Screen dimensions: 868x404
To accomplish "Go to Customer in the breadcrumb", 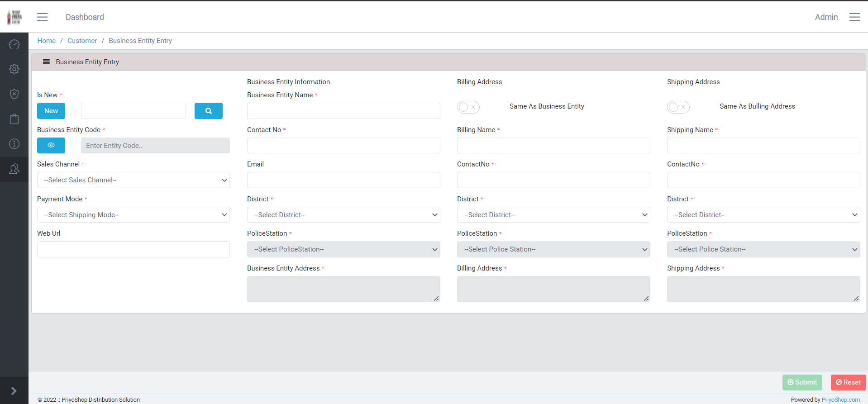I will click(82, 41).
